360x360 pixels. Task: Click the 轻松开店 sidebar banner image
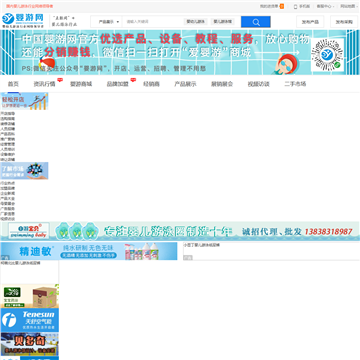pyautogui.click(x=24, y=101)
